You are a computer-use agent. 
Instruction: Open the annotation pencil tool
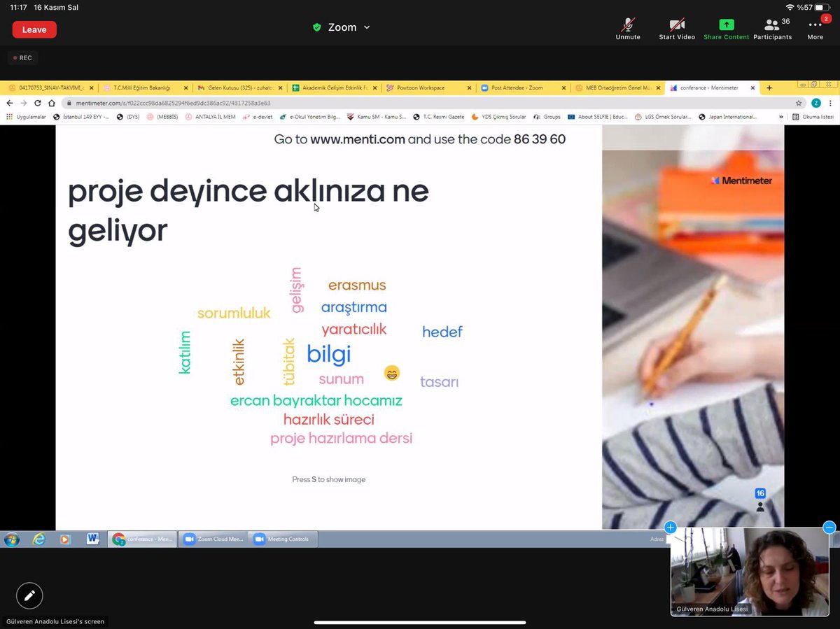point(29,595)
